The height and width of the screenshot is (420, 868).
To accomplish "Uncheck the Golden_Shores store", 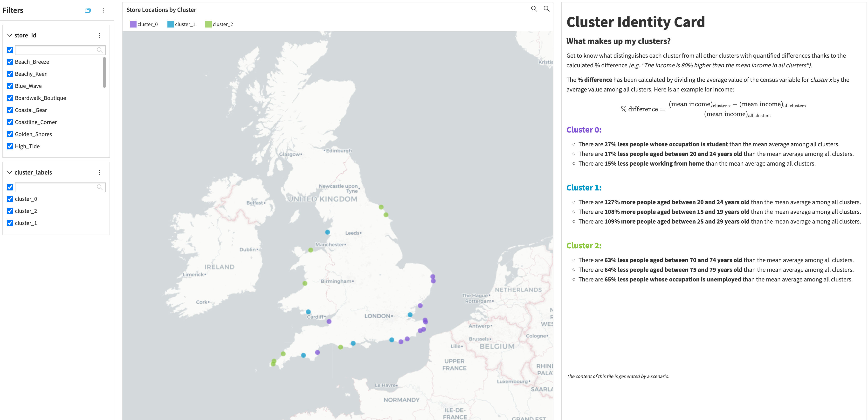I will pos(10,134).
